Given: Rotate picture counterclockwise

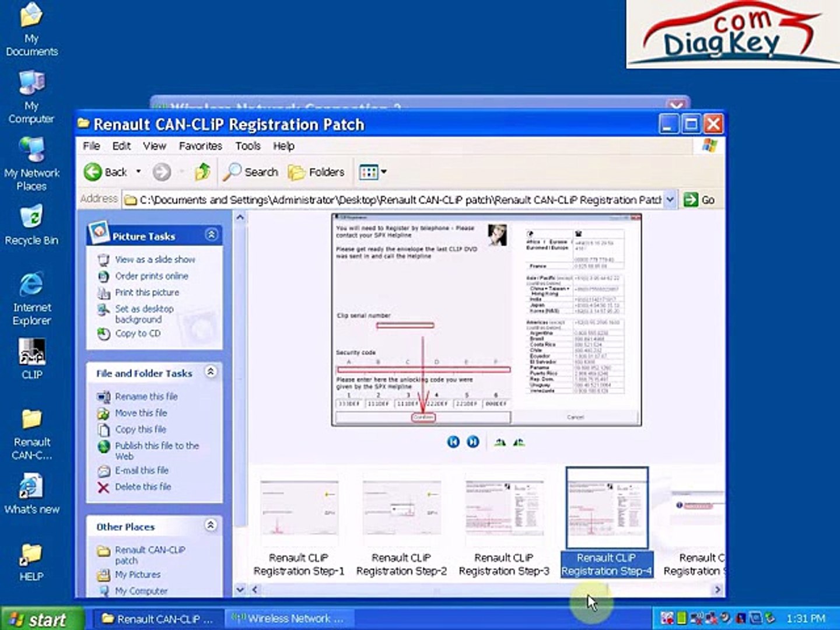Looking at the screenshot, I should click(x=519, y=443).
